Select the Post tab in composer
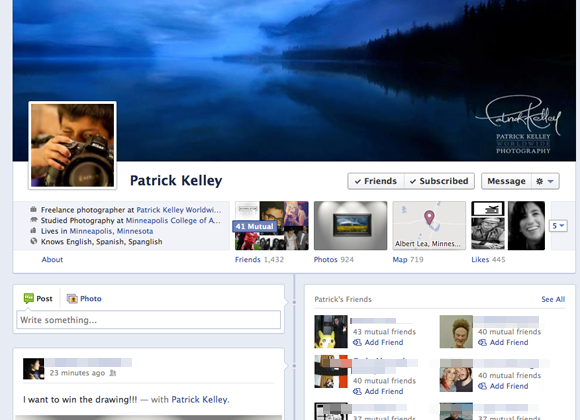 click(38, 298)
